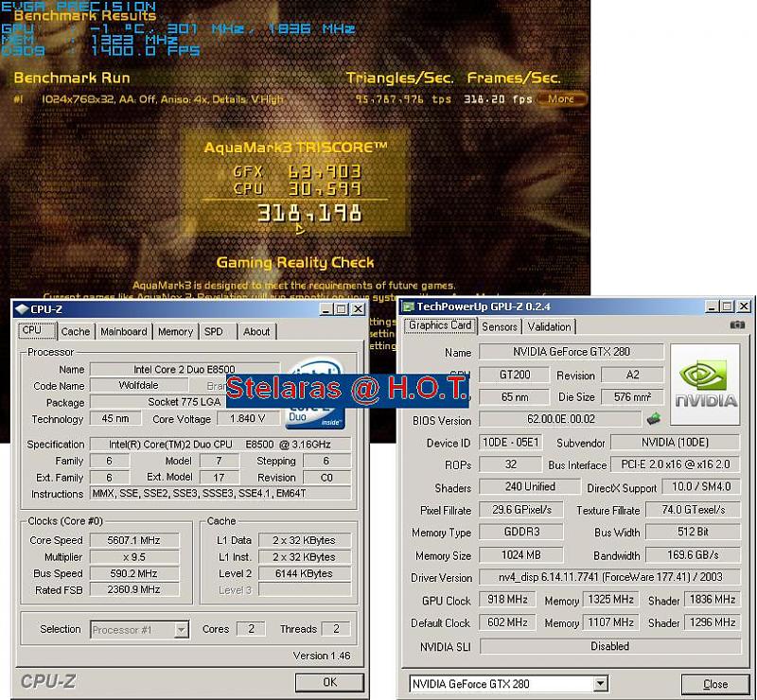Image resolution: width=757 pixels, height=700 pixels.
Task: Click the CPU-Z title bar icon
Action: (22, 309)
